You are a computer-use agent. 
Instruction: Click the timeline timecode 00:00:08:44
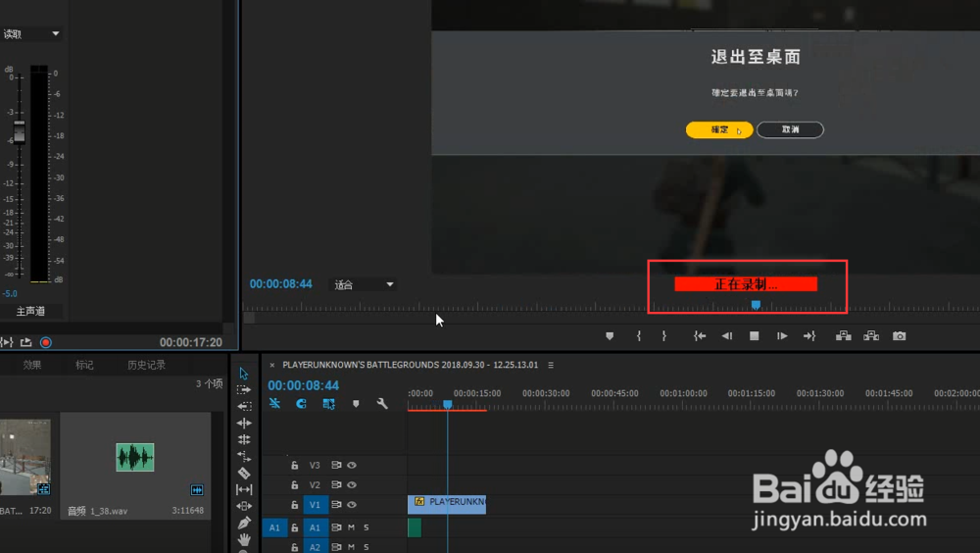[x=303, y=385]
